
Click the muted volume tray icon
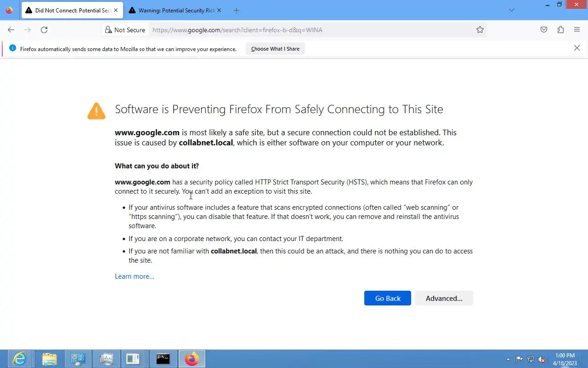pyautogui.click(x=542, y=359)
